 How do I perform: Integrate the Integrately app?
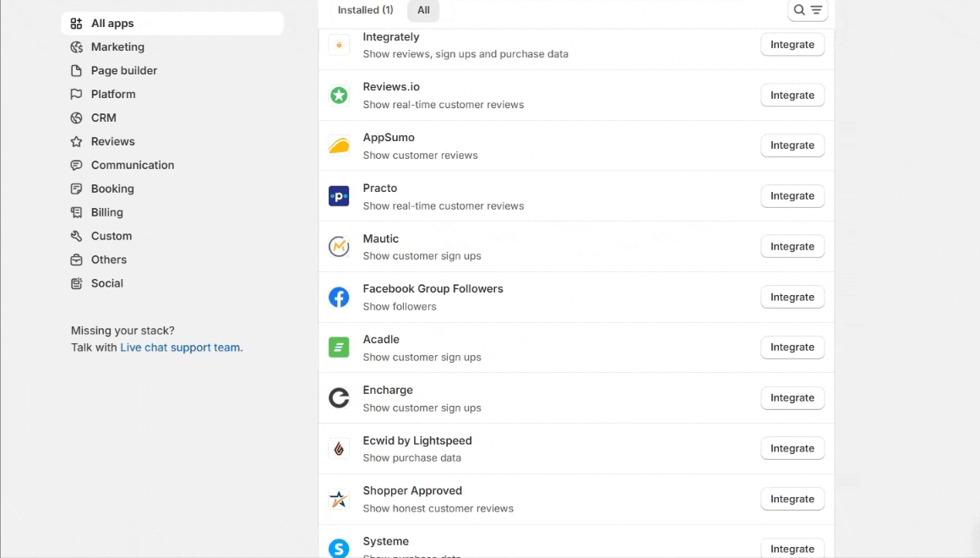point(792,45)
